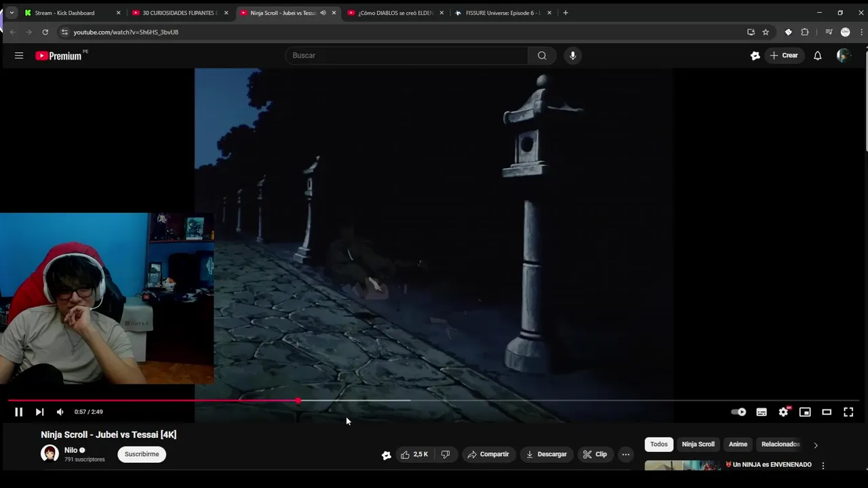The image size is (868, 488).
Task: Click the address bar URL
Action: [x=125, y=32]
